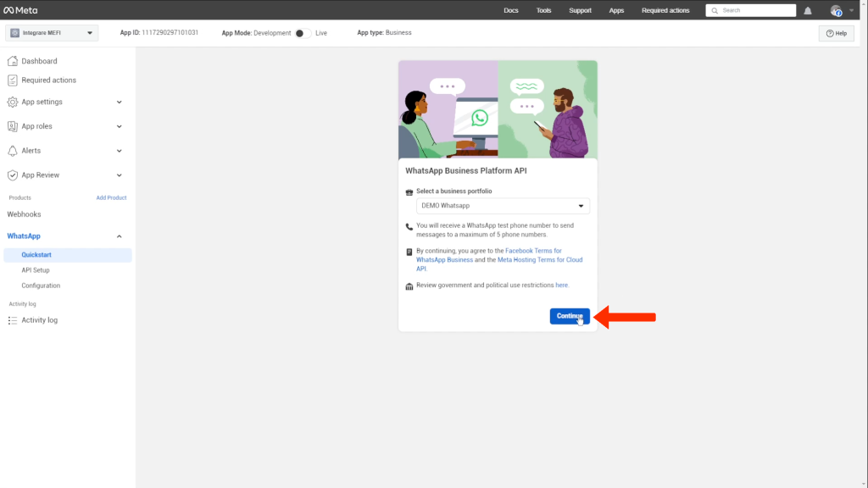Expand the App settings section
Image resolution: width=868 pixels, height=488 pixels.
pos(119,102)
